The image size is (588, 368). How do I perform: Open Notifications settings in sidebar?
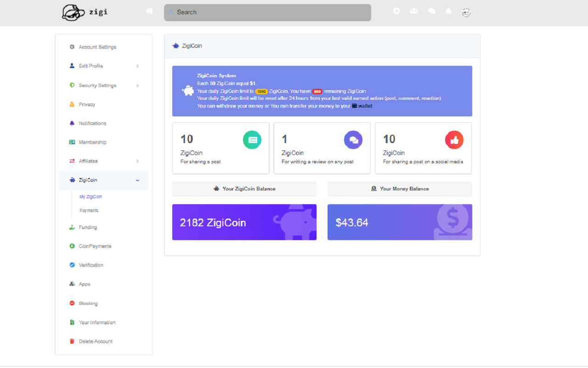92,123
